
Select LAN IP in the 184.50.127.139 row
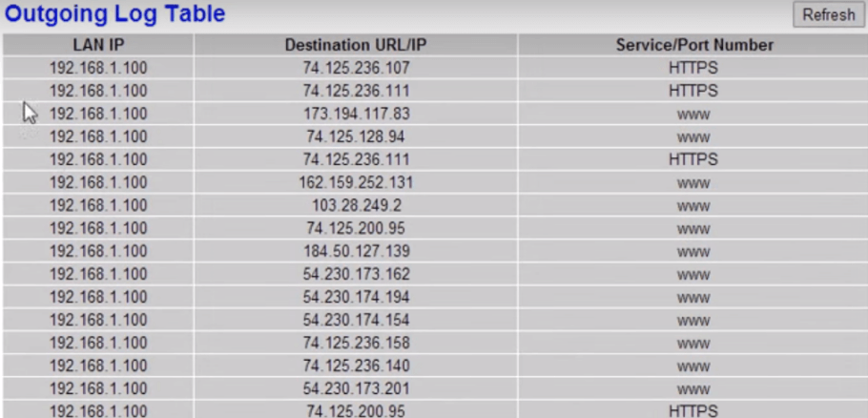98,251
